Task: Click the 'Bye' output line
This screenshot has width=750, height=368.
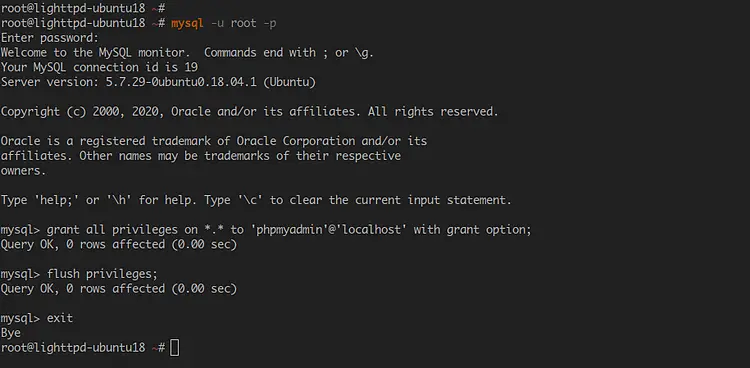Action: [11, 333]
